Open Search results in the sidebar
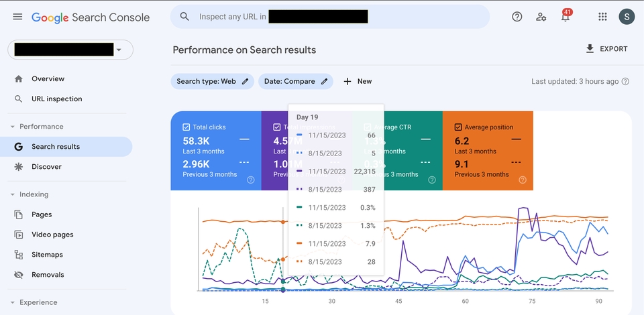 66,147
